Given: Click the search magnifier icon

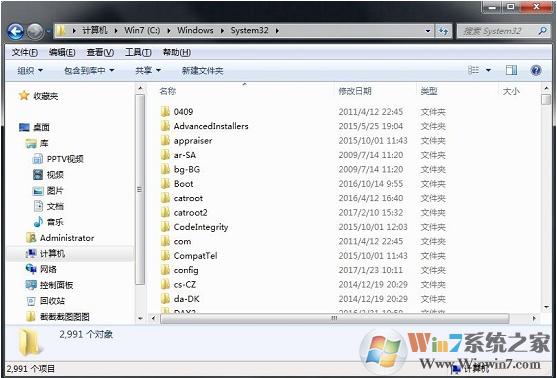Looking at the screenshot, I should [x=542, y=31].
